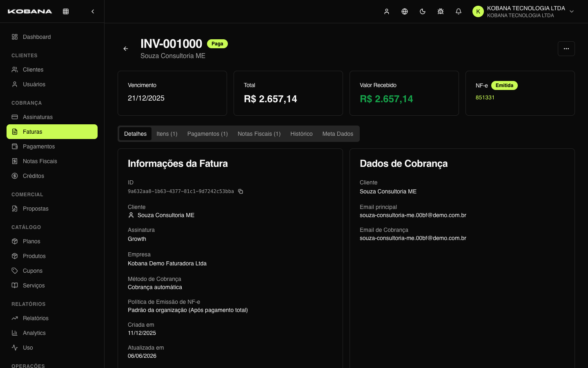Click the Planos box icon
The height and width of the screenshot is (368, 588).
click(15, 241)
